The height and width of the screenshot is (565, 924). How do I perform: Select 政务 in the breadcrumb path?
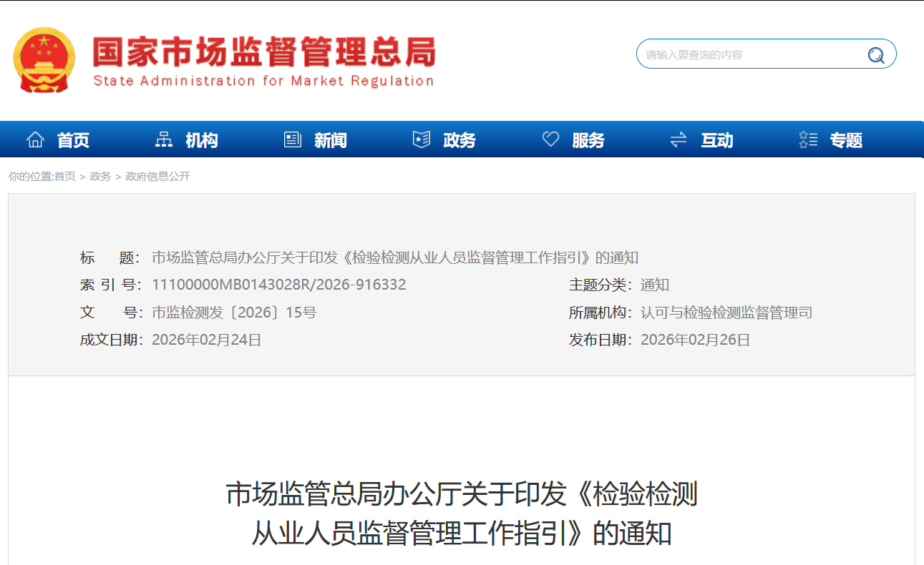coord(100,177)
